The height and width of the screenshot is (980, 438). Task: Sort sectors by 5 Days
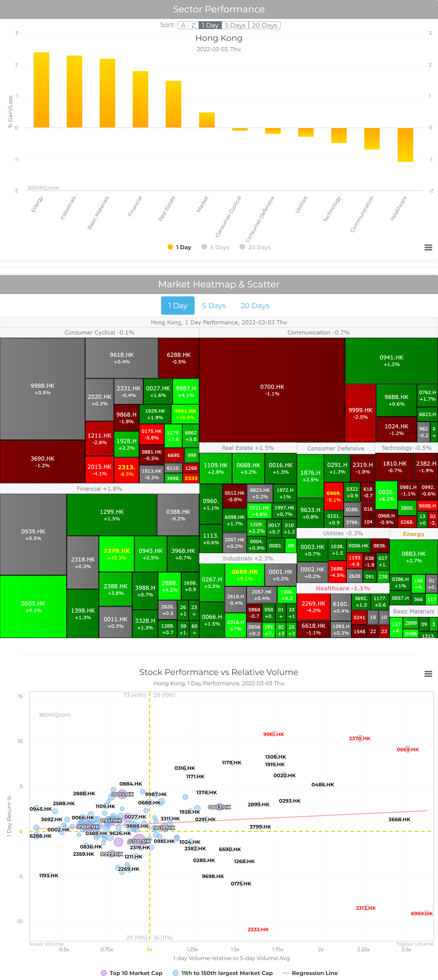coord(235,25)
